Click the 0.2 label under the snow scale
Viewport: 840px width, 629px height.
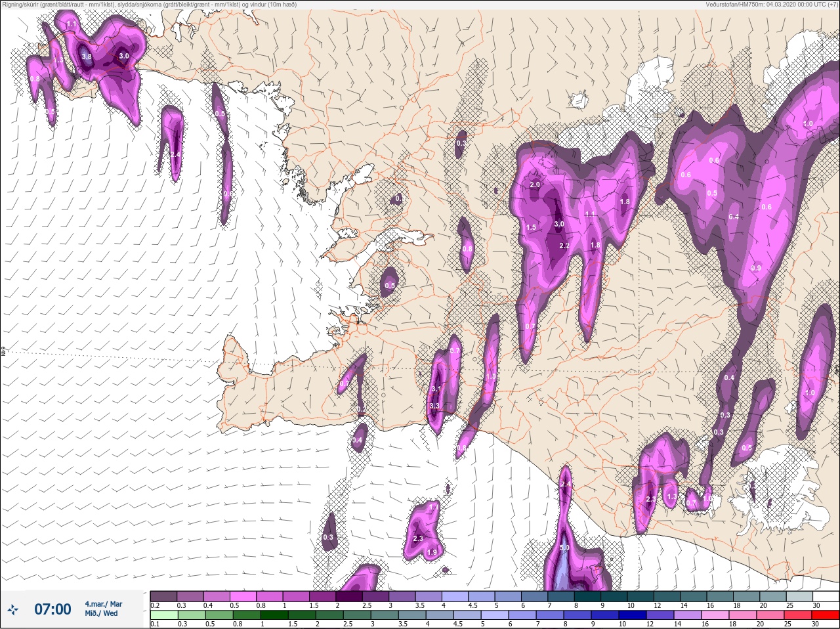click(155, 605)
